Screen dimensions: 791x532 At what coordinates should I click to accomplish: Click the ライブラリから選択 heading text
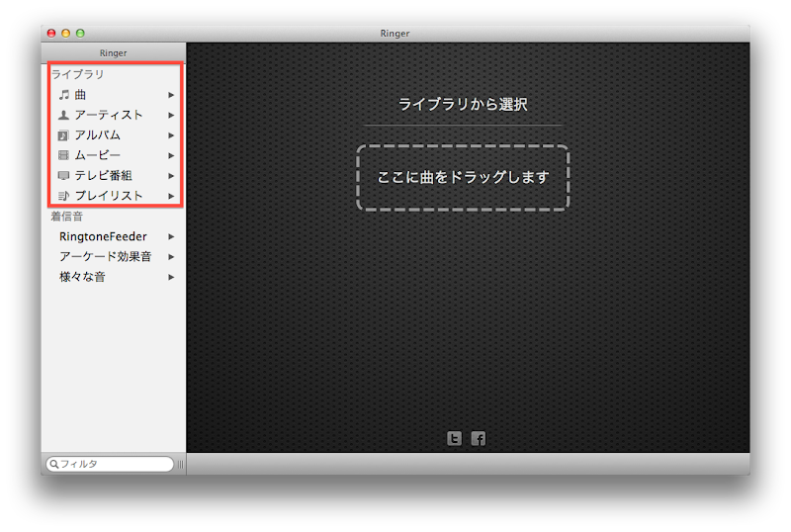[463, 105]
